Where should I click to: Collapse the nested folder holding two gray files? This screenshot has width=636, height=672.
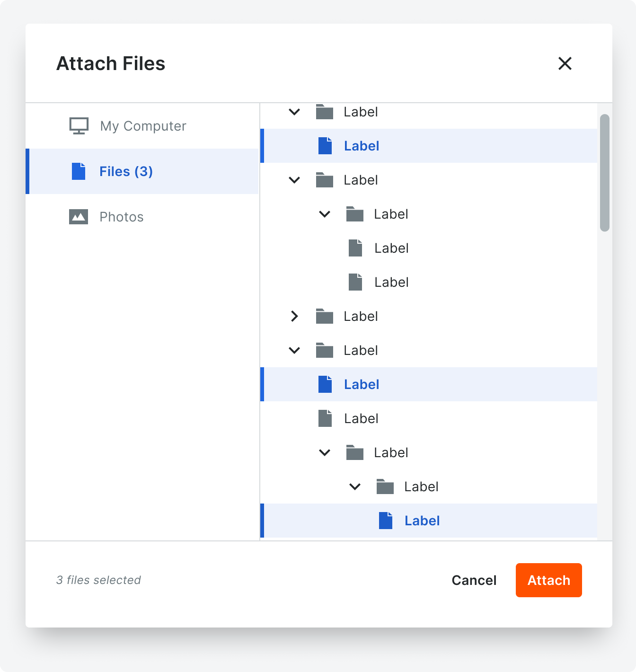point(325,214)
